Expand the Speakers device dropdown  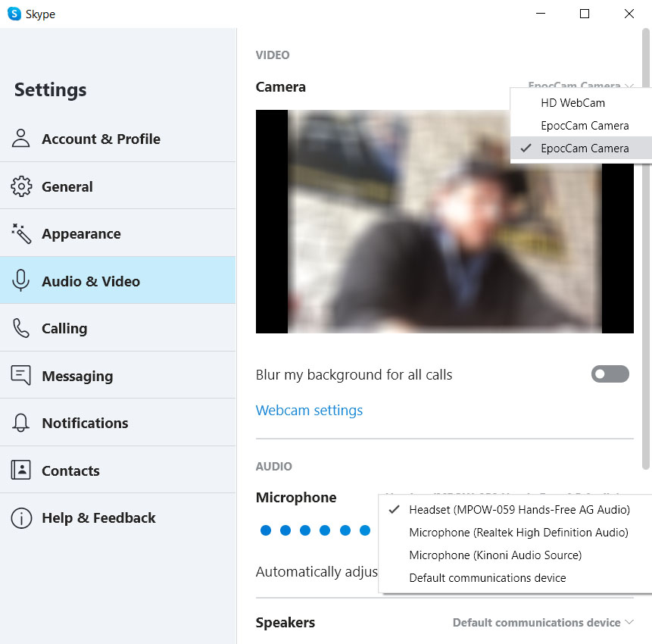point(543,622)
